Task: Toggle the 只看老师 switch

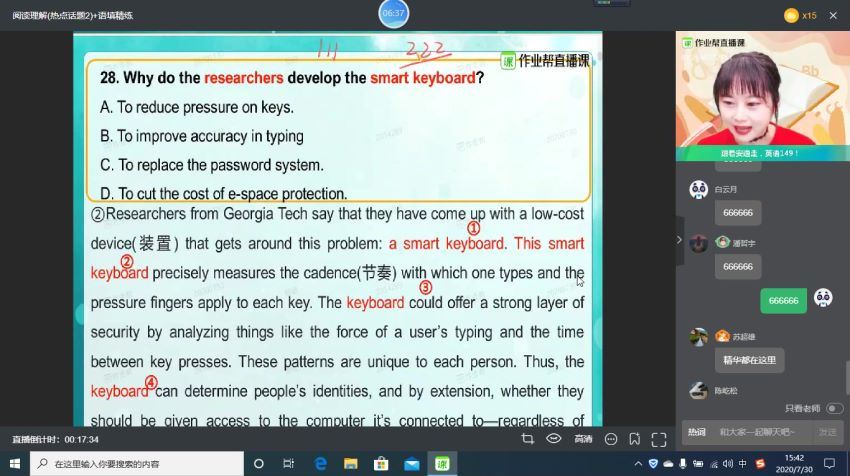Action: tap(835, 408)
